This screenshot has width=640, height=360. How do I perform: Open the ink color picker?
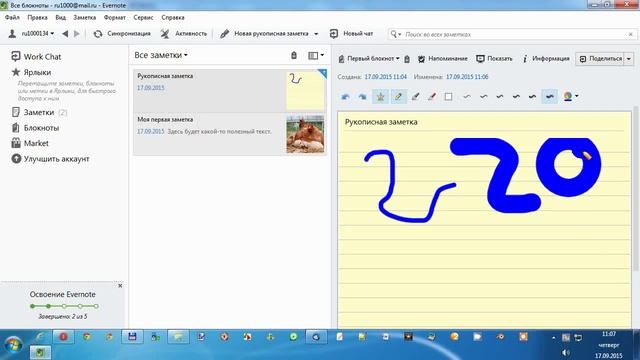coord(567,96)
